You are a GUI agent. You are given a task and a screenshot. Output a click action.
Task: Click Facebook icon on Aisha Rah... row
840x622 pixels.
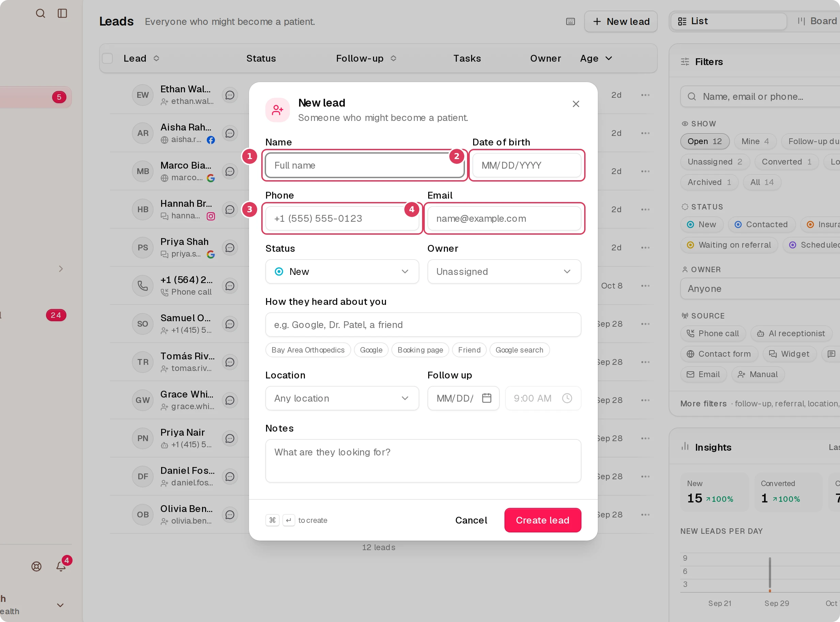pyautogui.click(x=211, y=140)
